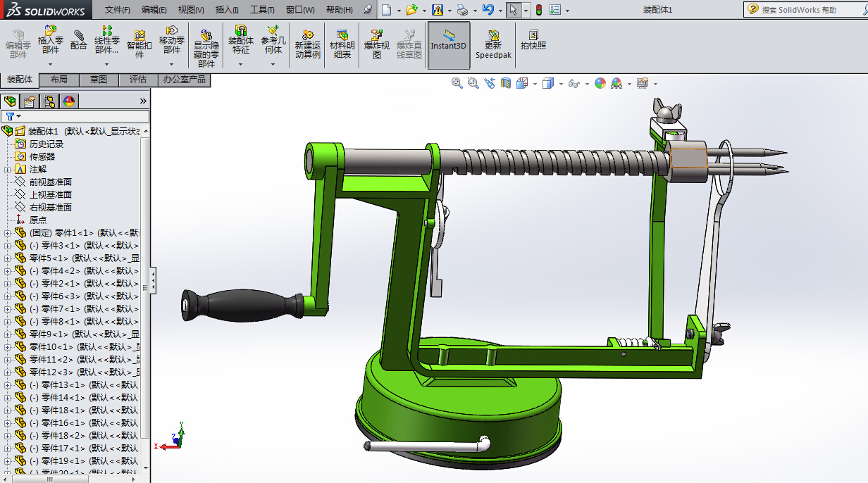Open the PropertyManager panel tab icon
The image size is (868, 483).
point(30,101)
